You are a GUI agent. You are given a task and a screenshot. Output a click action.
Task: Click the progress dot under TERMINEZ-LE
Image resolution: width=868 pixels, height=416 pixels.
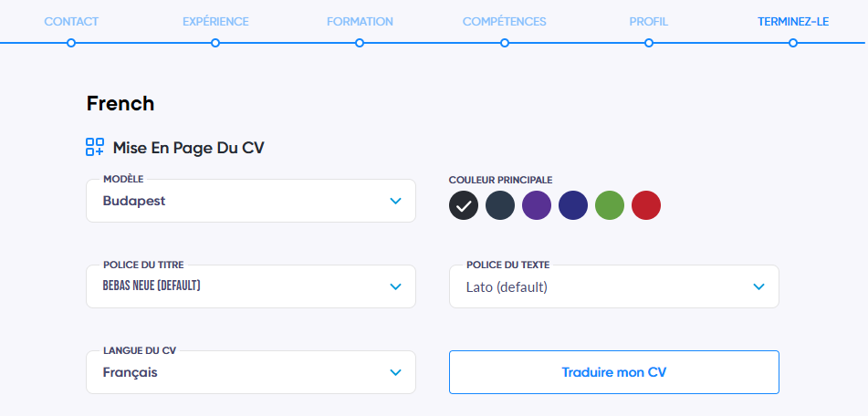[793, 43]
